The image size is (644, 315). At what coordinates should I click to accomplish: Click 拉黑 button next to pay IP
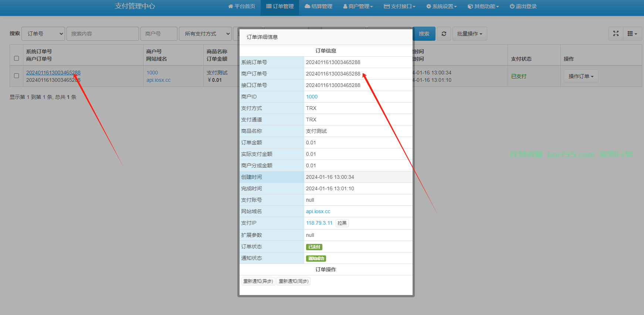[x=342, y=223]
